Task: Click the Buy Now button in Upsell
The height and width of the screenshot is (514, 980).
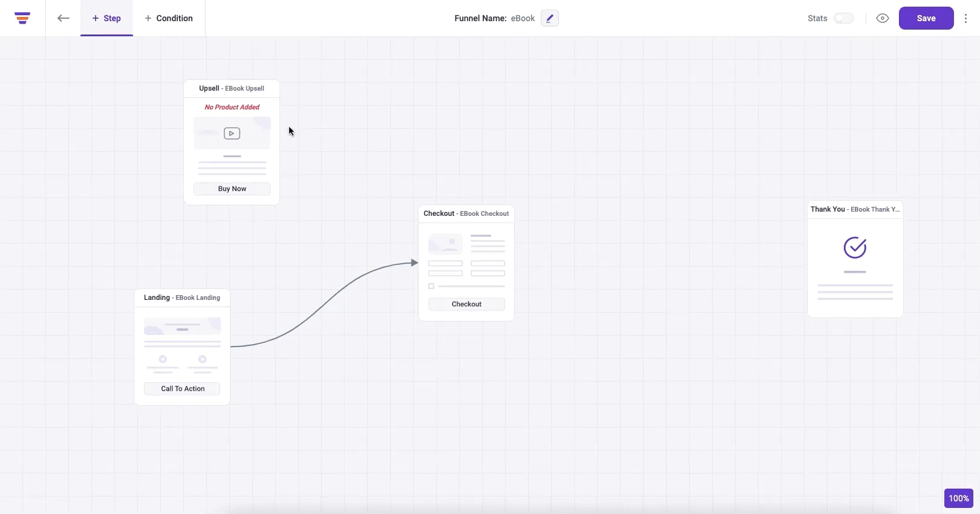Action: pyautogui.click(x=232, y=189)
